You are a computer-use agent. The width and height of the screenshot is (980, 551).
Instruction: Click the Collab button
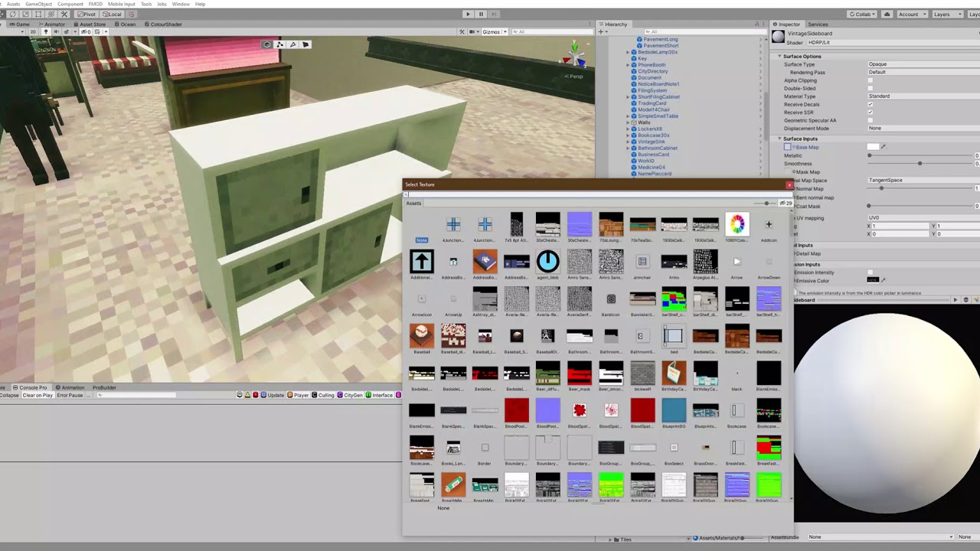[x=863, y=15]
